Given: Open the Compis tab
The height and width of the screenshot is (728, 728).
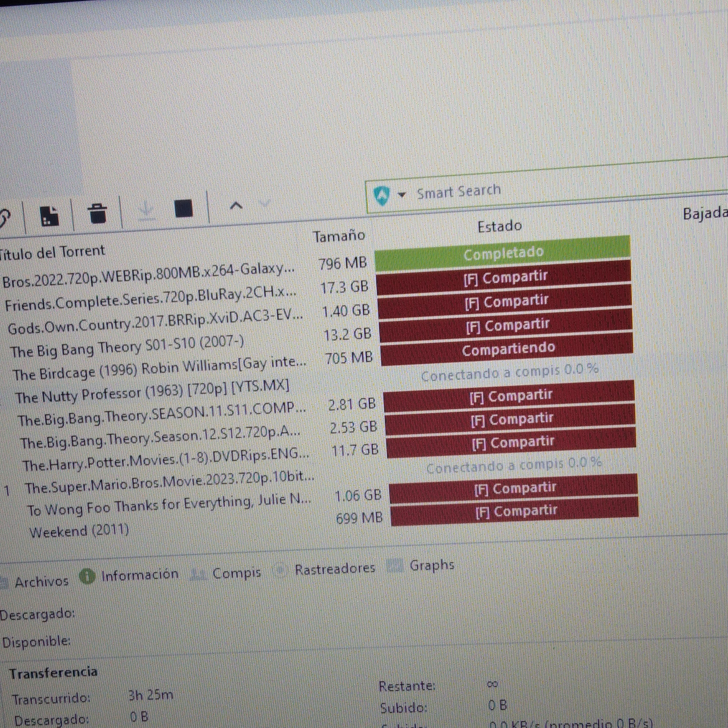Looking at the screenshot, I should click(236, 573).
